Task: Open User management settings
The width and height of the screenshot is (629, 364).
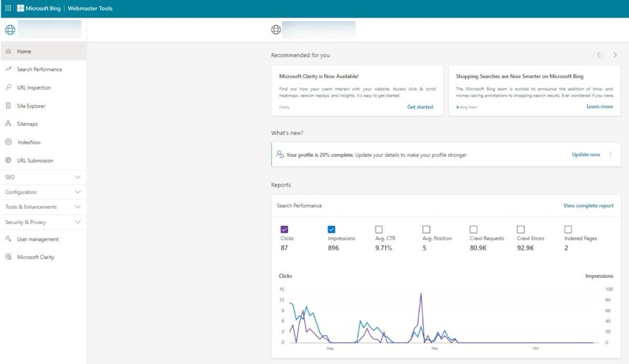Action: 37,239
